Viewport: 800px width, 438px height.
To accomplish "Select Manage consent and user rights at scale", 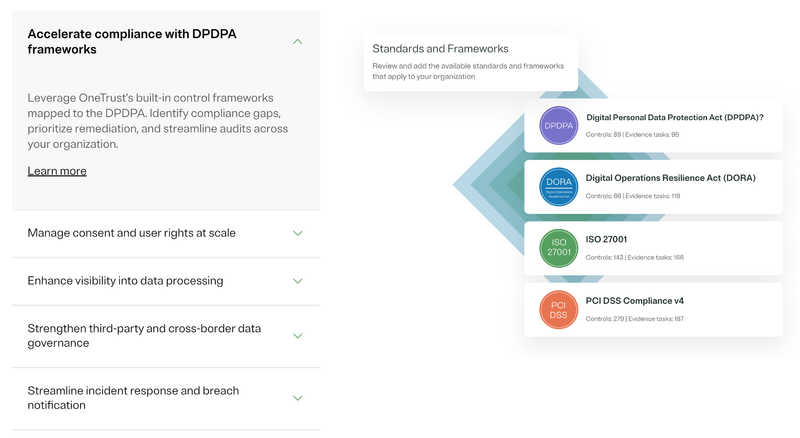I will [x=132, y=233].
